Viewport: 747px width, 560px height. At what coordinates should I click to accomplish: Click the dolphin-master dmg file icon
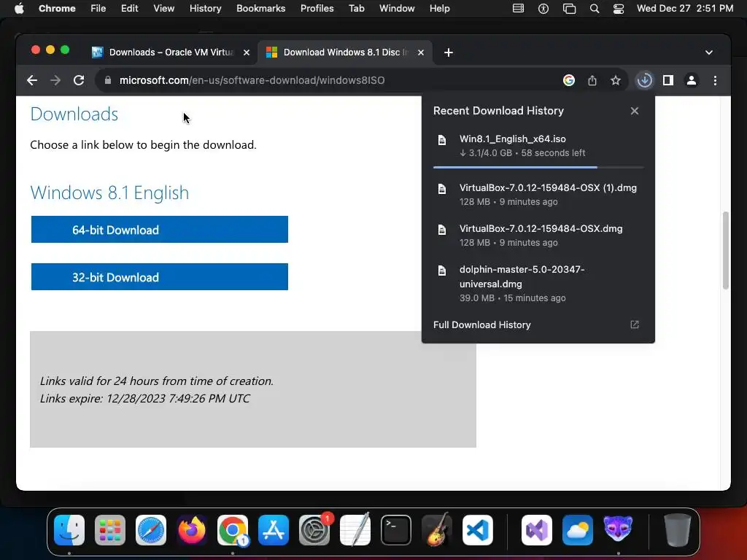coord(442,271)
